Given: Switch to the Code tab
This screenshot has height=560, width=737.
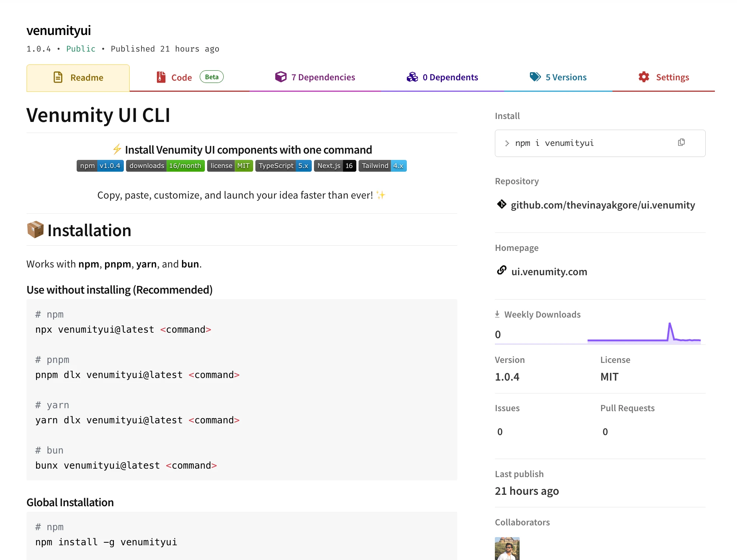Looking at the screenshot, I should (x=189, y=78).
